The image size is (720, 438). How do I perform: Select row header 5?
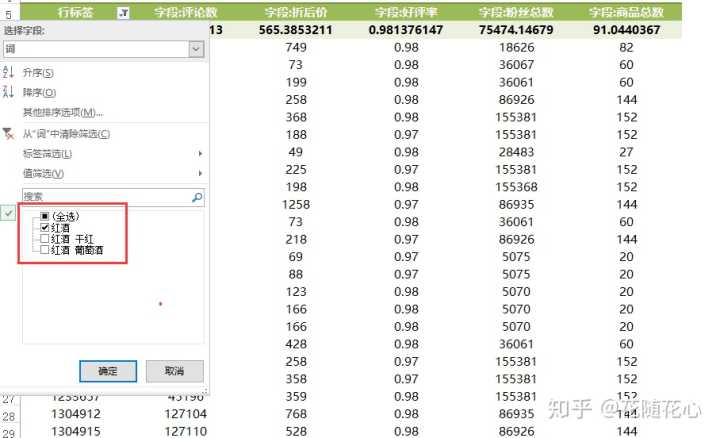click(x=9, y=14)
